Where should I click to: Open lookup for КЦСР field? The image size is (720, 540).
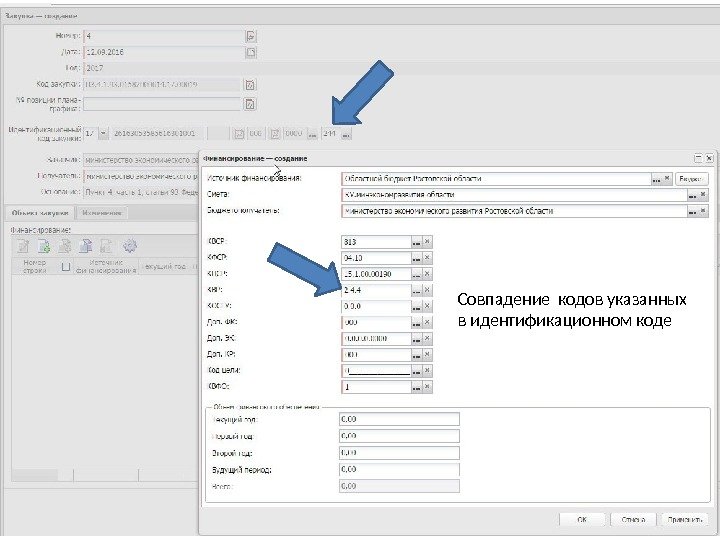pos(416,274)
